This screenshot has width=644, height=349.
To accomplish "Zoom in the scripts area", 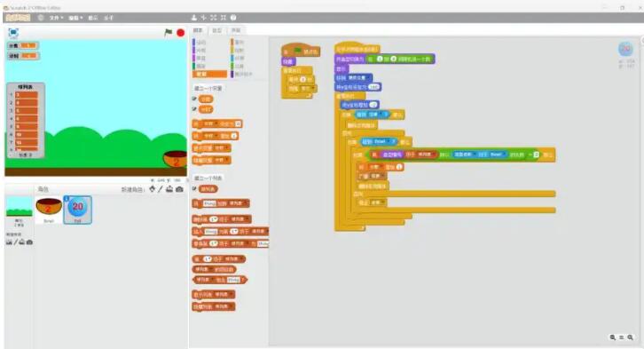I will [x=630, y=337].
